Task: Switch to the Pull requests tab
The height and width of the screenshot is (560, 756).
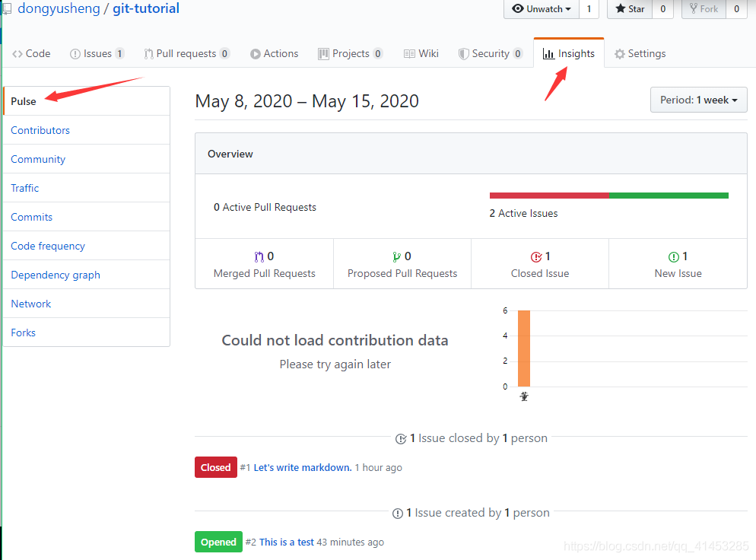Action: click(x=186, y=54)
